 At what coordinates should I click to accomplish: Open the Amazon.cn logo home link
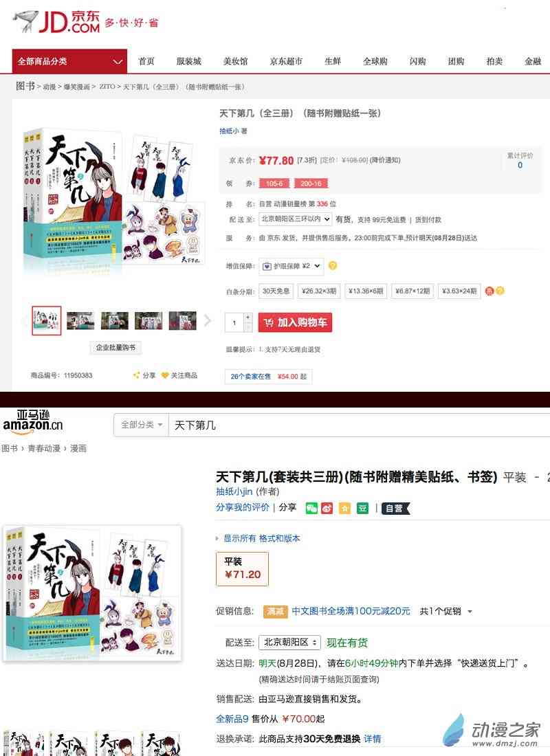coord(33,421)
